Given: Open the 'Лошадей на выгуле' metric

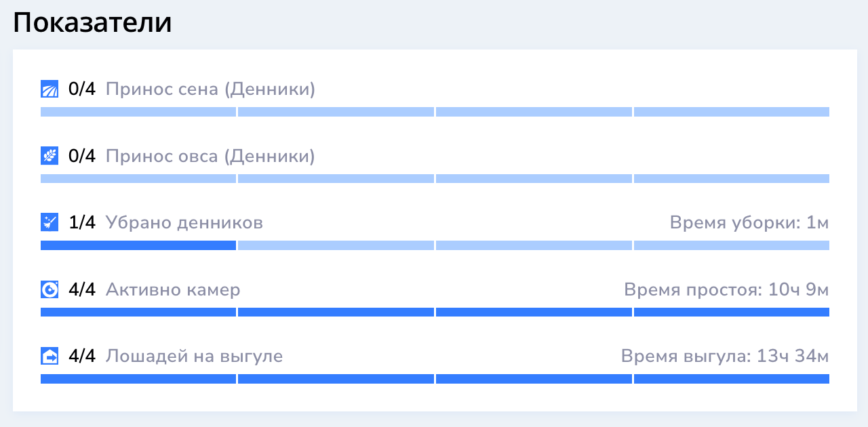Looking at the screenshot, I should tap(194, 356).
